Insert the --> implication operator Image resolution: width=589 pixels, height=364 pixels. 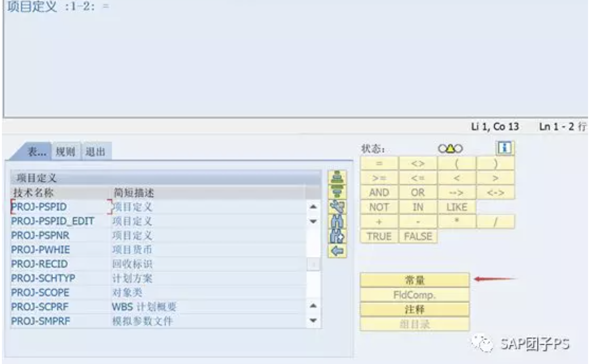(x=457, y=192)
